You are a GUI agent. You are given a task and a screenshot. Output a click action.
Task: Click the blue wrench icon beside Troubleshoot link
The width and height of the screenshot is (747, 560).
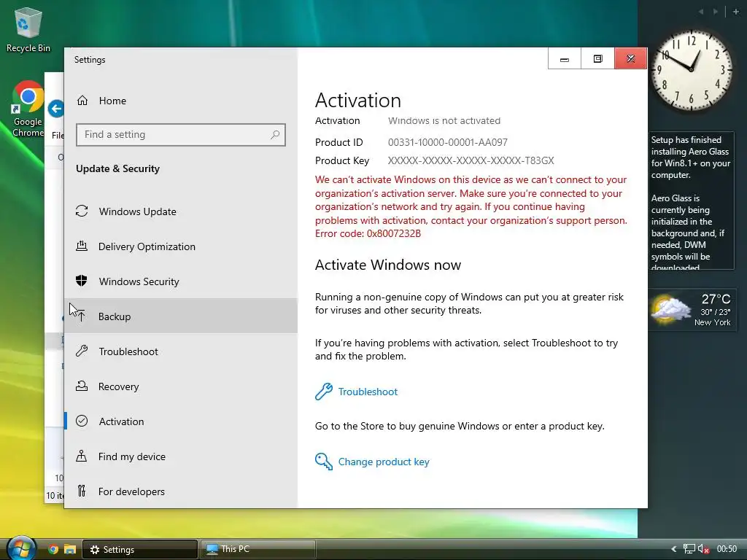[324, 392]
